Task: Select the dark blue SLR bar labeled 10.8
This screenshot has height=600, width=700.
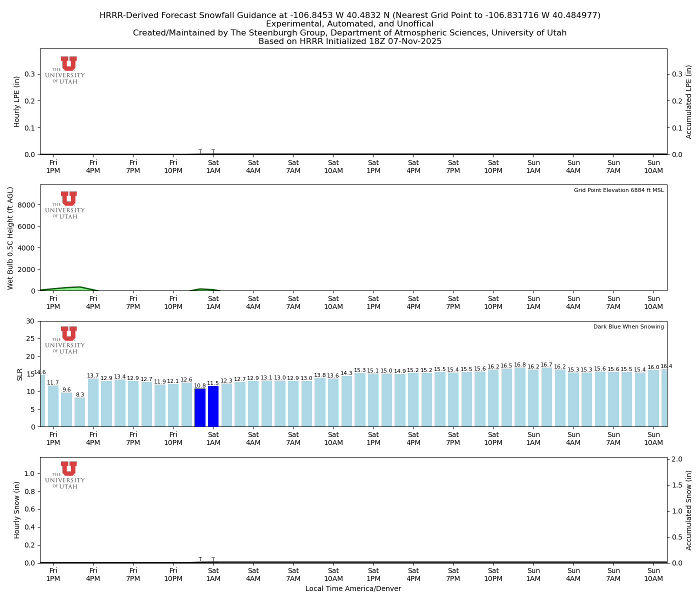Action: (200, 407)
